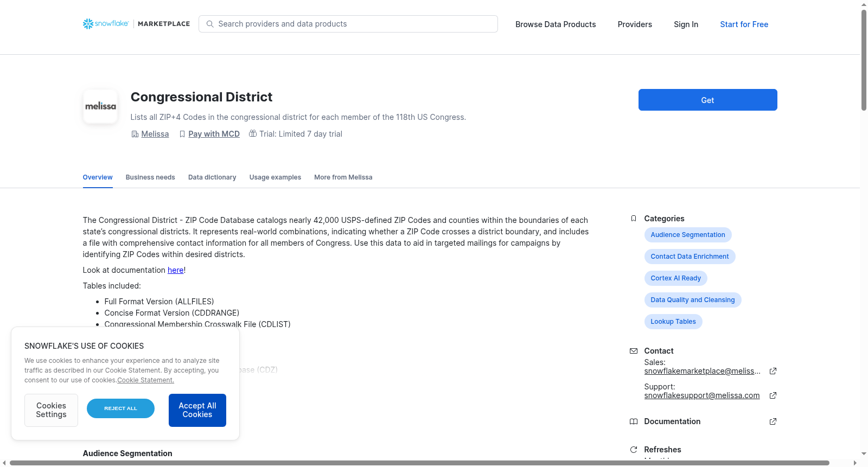Open support email external link icon

[x=773, y=395]
